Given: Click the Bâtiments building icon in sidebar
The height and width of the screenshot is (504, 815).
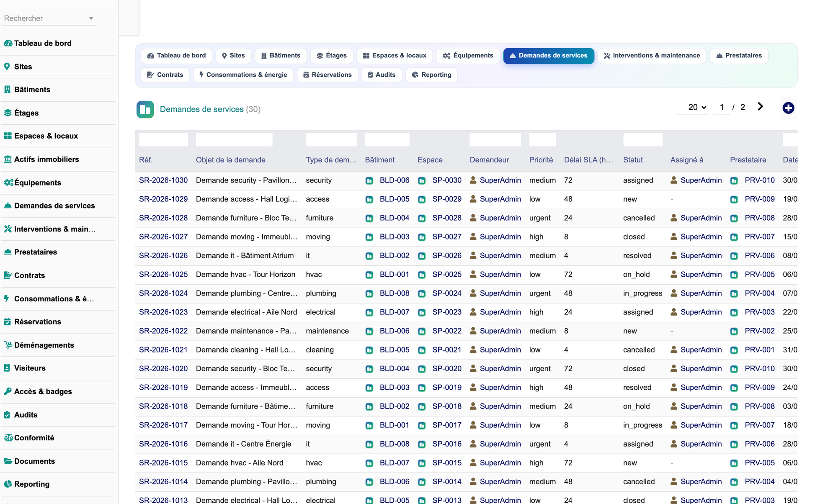Looking at the screenshot, I should point(7,89).
